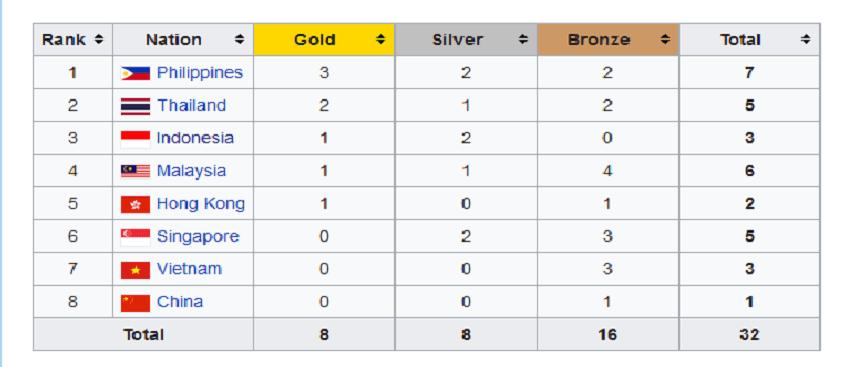This screenshot has width=850, height=367.
Task: Sort table by Nation column arrows
Action: (239, 39)
